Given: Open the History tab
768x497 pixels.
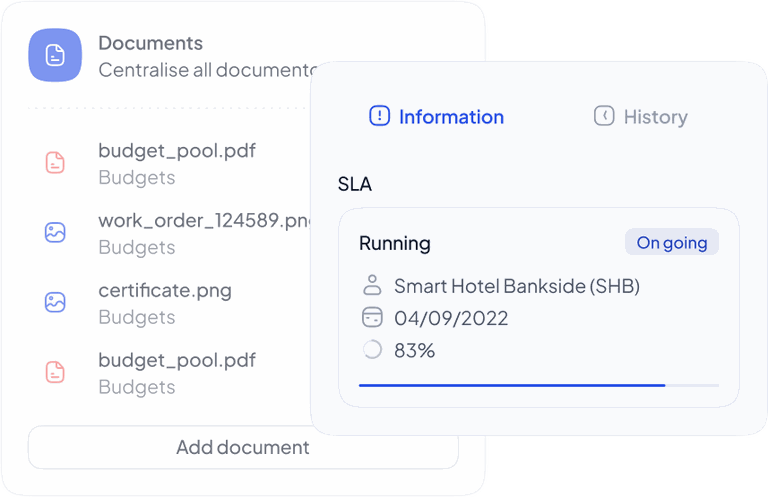Looking at the screenshot, I should point(654,117).
